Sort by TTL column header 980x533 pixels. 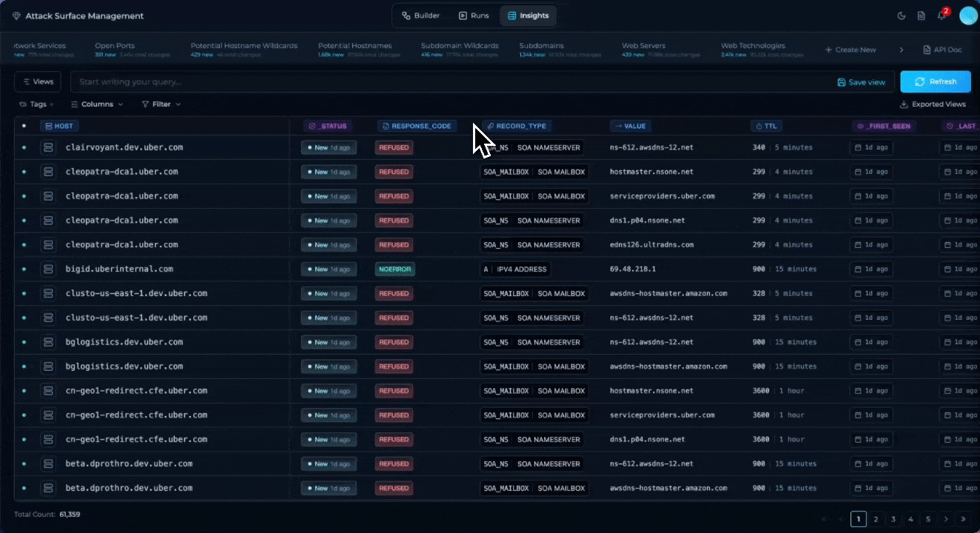766,126
